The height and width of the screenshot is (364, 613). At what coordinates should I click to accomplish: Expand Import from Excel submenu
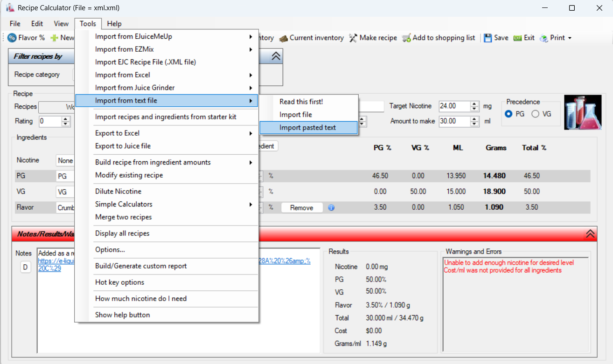167,75
